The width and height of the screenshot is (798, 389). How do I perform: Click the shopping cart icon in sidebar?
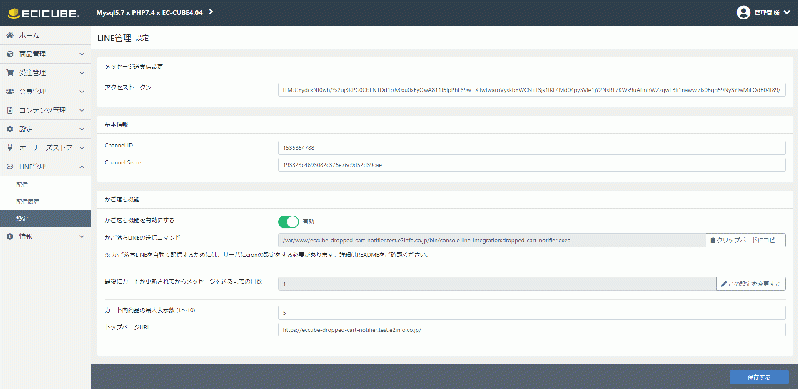[10, 73]
